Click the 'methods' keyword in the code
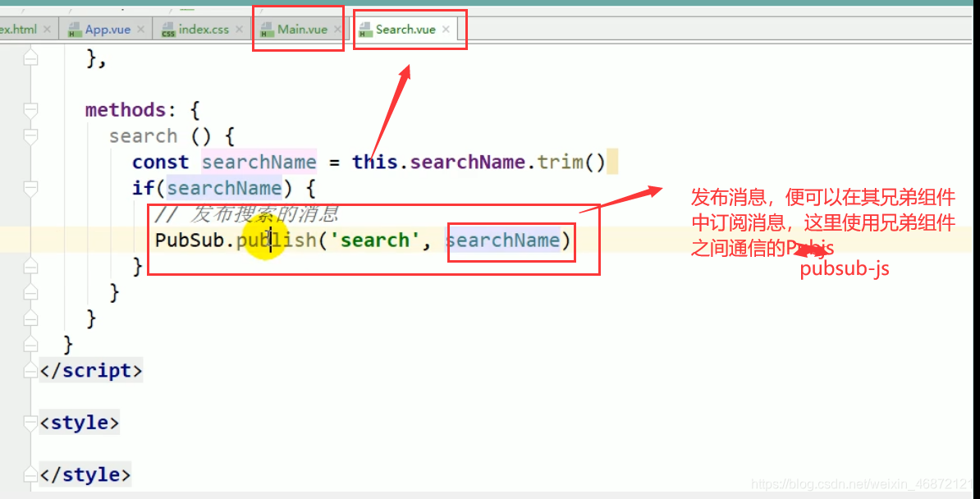The width and height of the screenshot is (980, 499). tap(125, 110)
